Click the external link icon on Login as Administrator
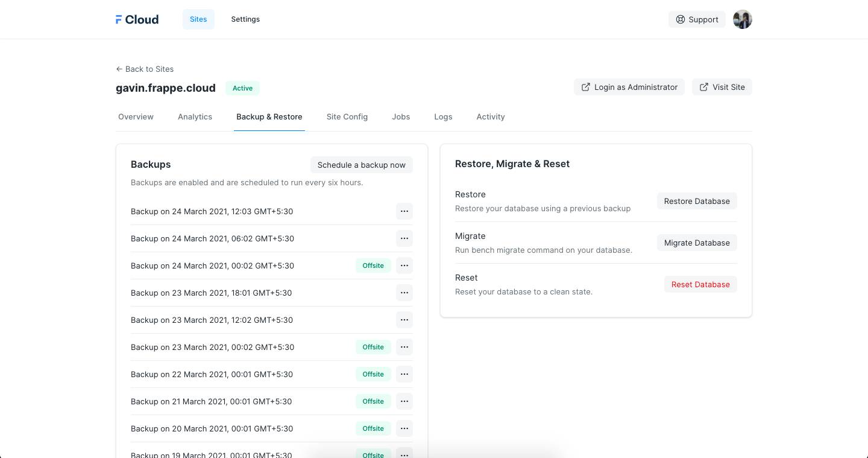This screenshot has height=458, width=868. point(585,87)
